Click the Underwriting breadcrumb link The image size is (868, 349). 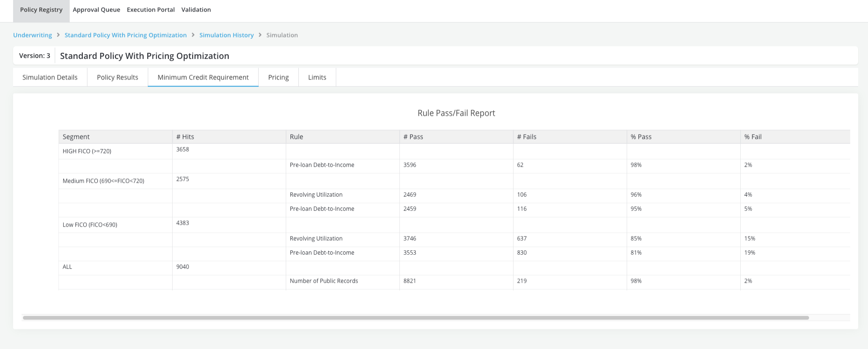point(32,35)
